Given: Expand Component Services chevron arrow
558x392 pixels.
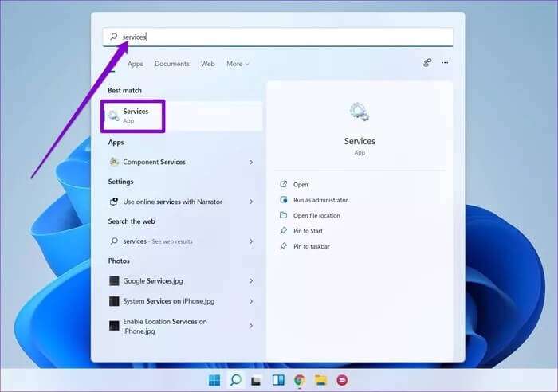Looking at the screenshot, I should click(251, 163).
